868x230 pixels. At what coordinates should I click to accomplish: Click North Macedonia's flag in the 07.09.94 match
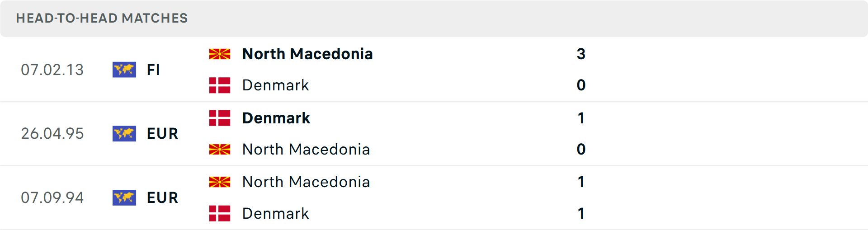(x=220, y=182)
